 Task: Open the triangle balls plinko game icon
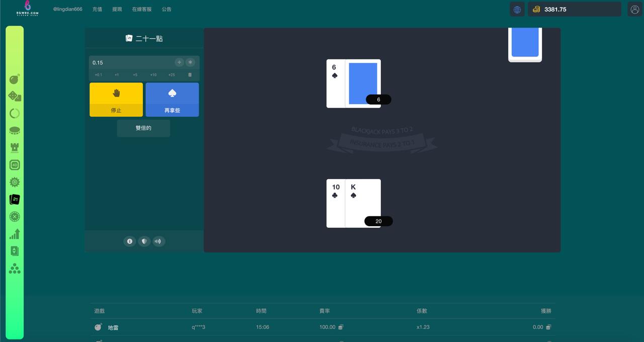coord(15,269)
